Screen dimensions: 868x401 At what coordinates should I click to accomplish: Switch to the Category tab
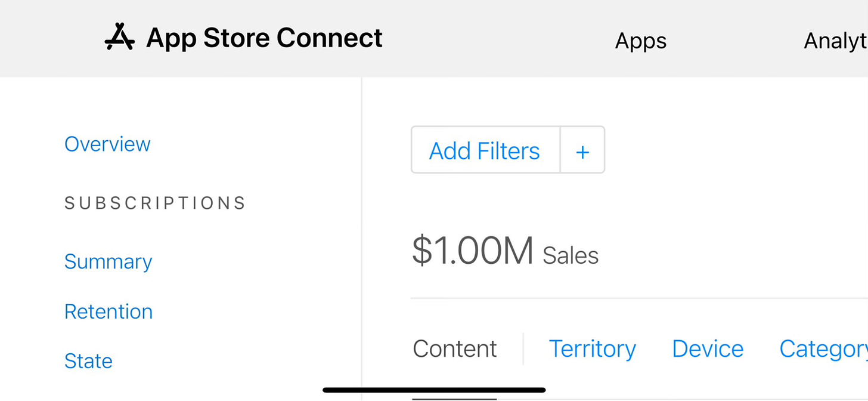823,349
